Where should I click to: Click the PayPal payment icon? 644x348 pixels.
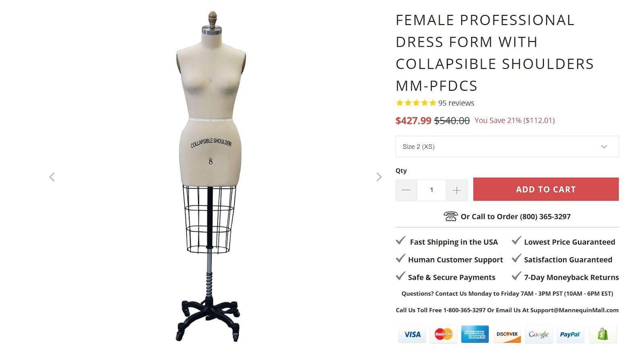click(570, 334)
